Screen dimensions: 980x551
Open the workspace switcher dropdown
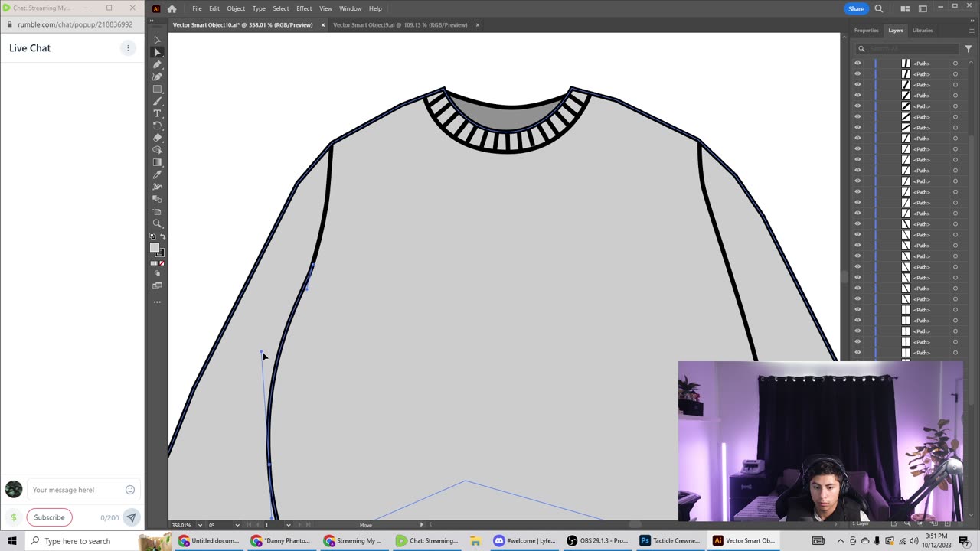(924, 8)
